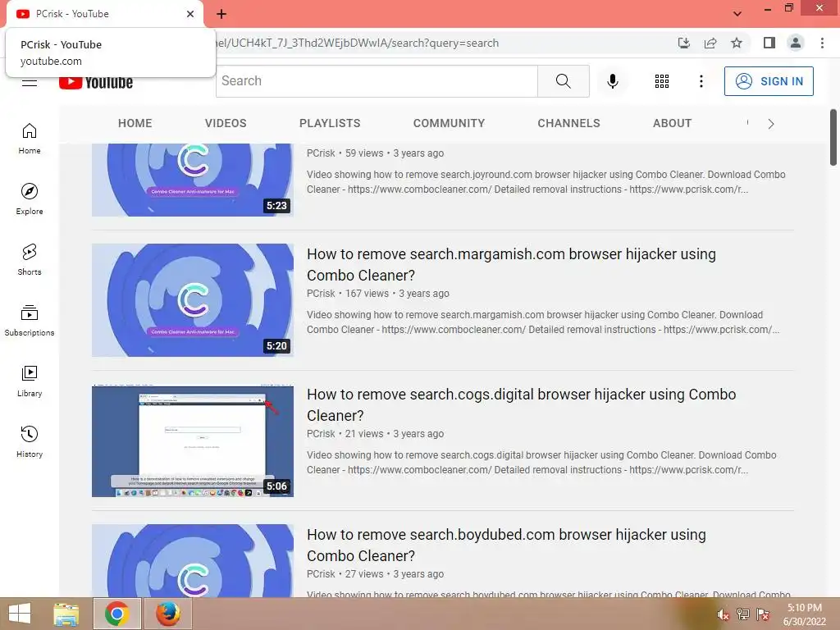Image resolution: width=840 pixels, height=630 pixels.
Task: Click cogs.digital video description text
Action: 541,463
